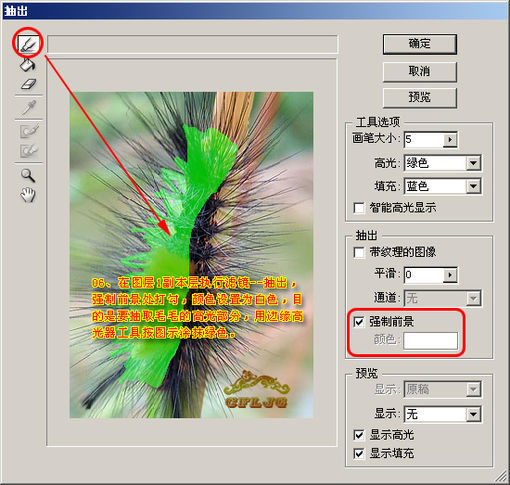Open the 高光 color dropdown
510x485 pixels.
click(442, 163)
